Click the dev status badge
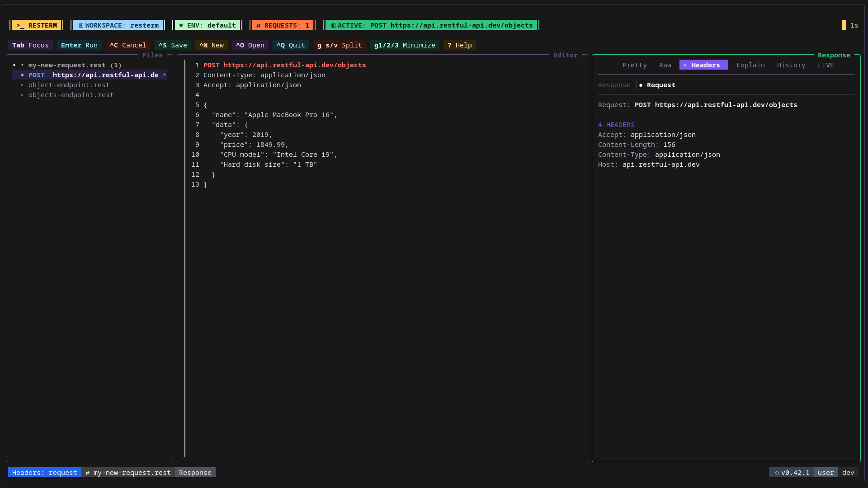The image size is (868, 488). [848, 472]
